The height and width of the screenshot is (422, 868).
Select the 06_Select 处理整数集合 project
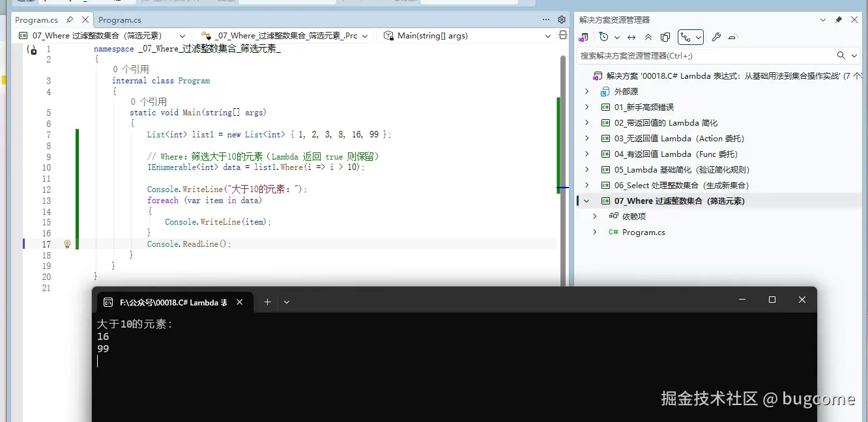[682, 186]
